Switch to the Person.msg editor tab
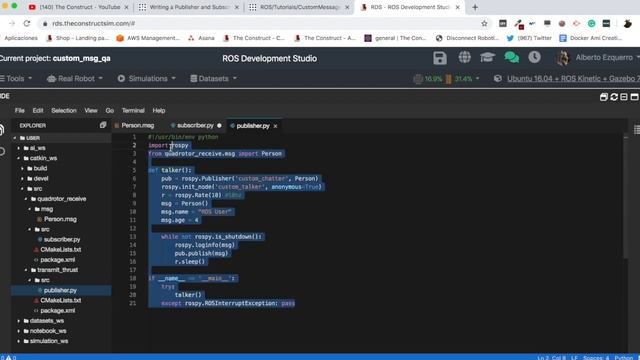The image size is (640, 360). click(x=138, y=126)
